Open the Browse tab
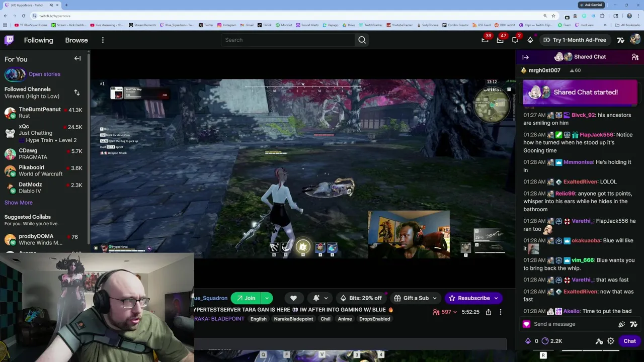The width and height of the screenshot is (644, 362). pos(76,40)
